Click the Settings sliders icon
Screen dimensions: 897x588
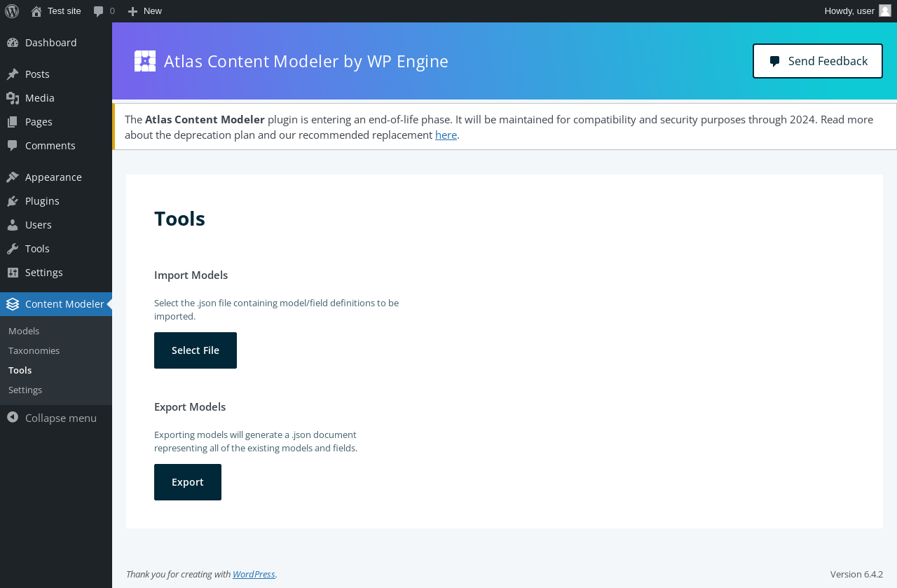click(x=13, y=273)
